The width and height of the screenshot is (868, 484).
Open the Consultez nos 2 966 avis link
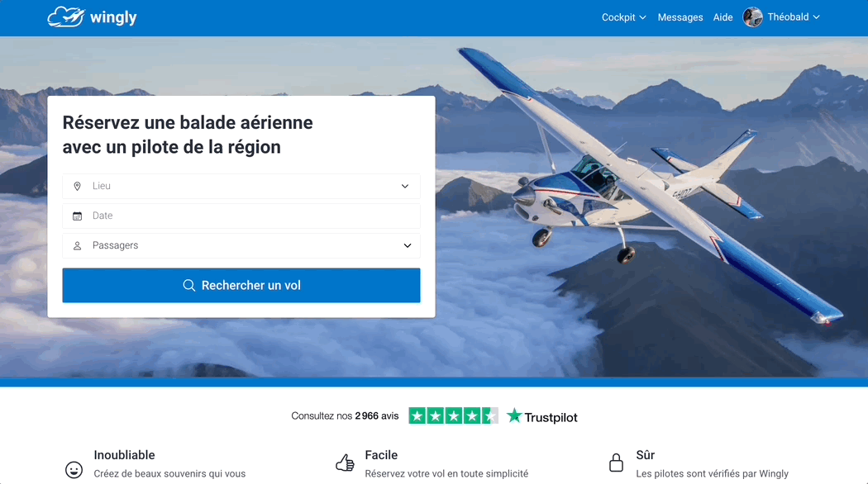click(345, 416)
